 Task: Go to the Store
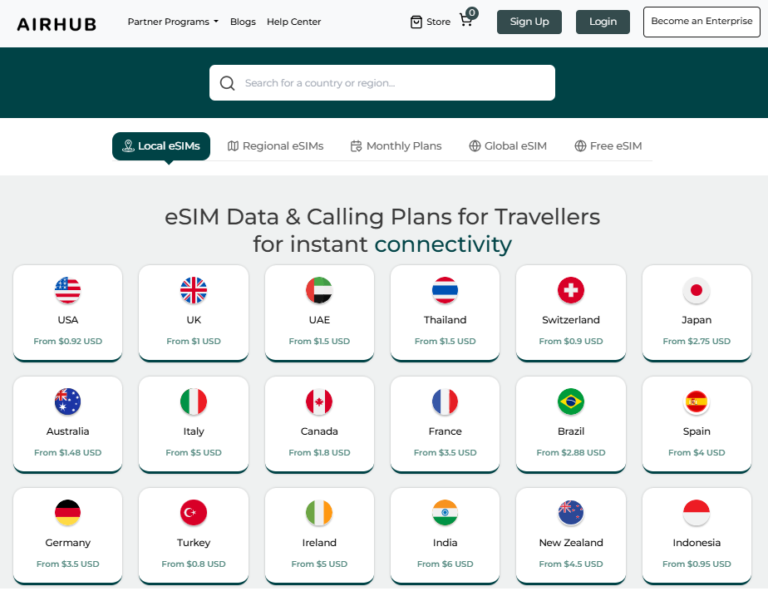tap(430, 22)
